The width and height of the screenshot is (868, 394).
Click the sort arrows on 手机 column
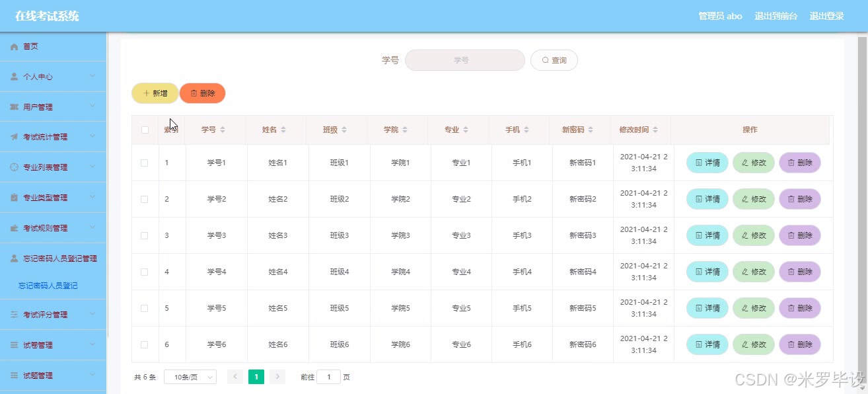(526, 130)
